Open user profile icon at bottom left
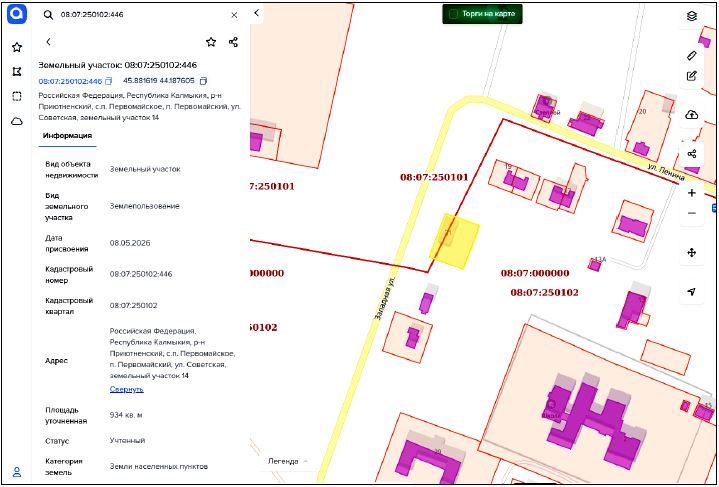 click(x=17, y=471)
